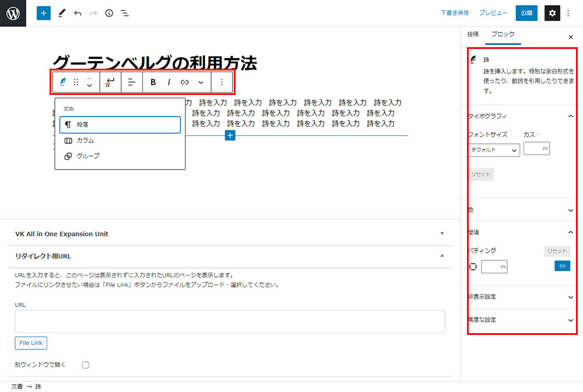The width and height of the screenshot is (583, 392).
Task: Click the 下書き保存 link
Action: click(455, 13)
